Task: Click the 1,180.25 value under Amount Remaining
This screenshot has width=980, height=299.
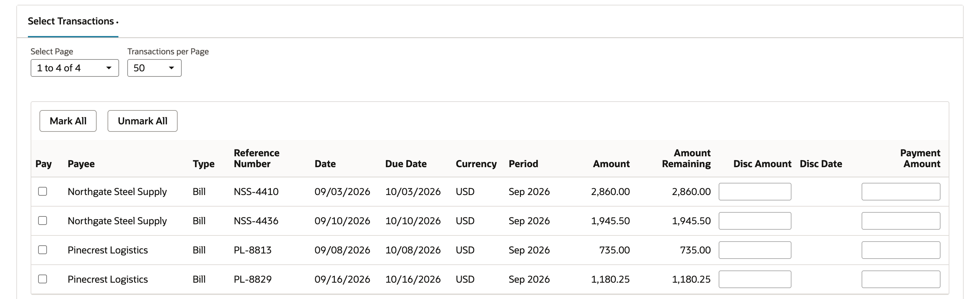Action: pyautogui.click(x=691, y=279)
